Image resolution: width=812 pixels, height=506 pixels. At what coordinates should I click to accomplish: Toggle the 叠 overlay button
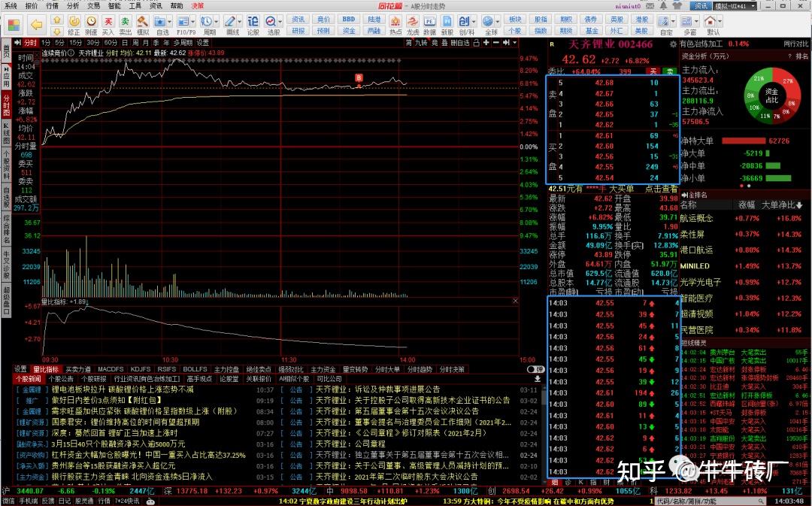pos(444,43)
